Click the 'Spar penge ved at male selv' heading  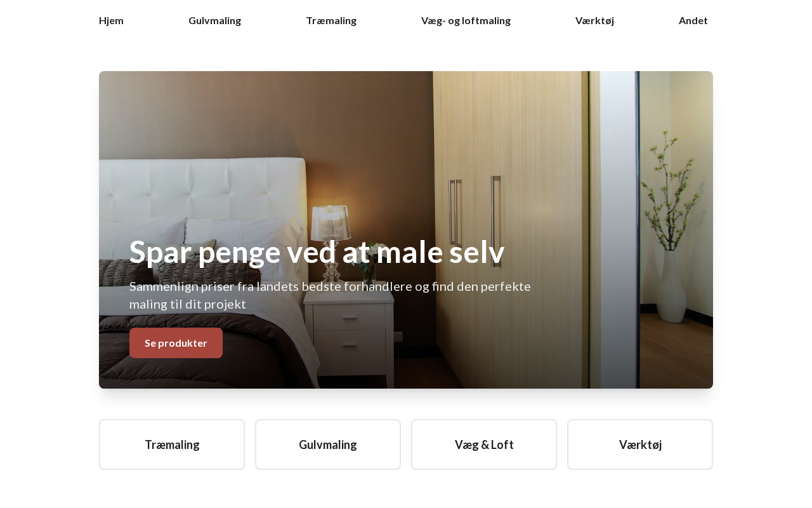tap(317, 252)
